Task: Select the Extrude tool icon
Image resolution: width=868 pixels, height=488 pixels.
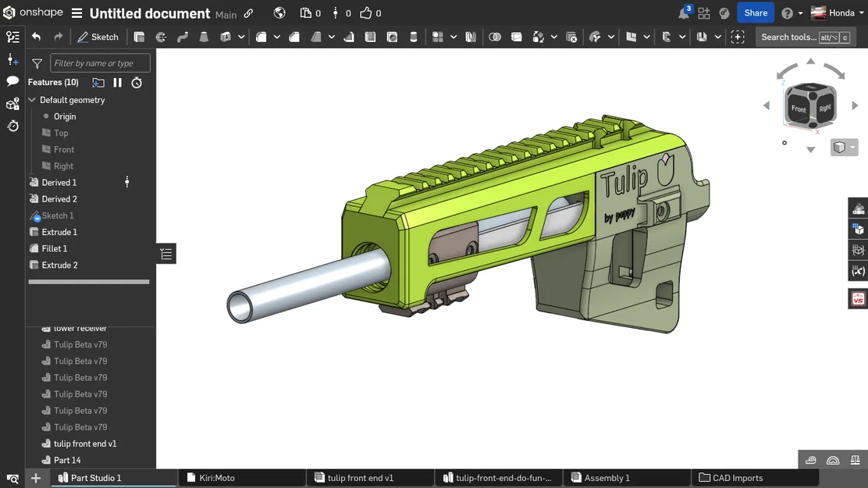Action: click(139, 37)
